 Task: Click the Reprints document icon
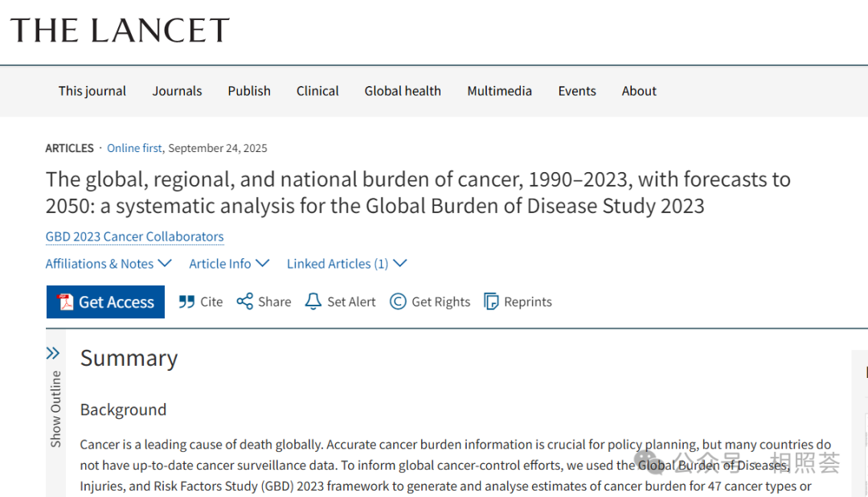pos(491,302)
